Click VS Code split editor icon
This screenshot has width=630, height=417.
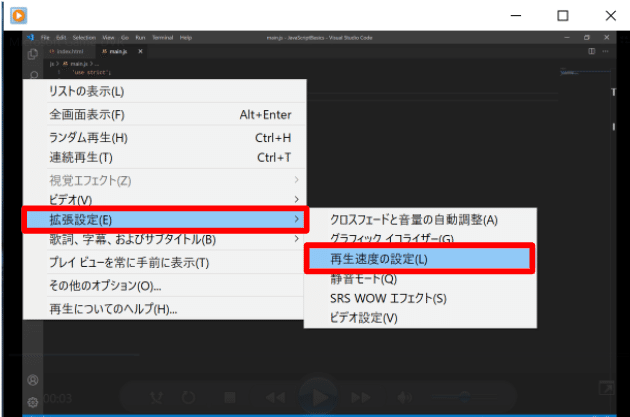pos(591,51)
